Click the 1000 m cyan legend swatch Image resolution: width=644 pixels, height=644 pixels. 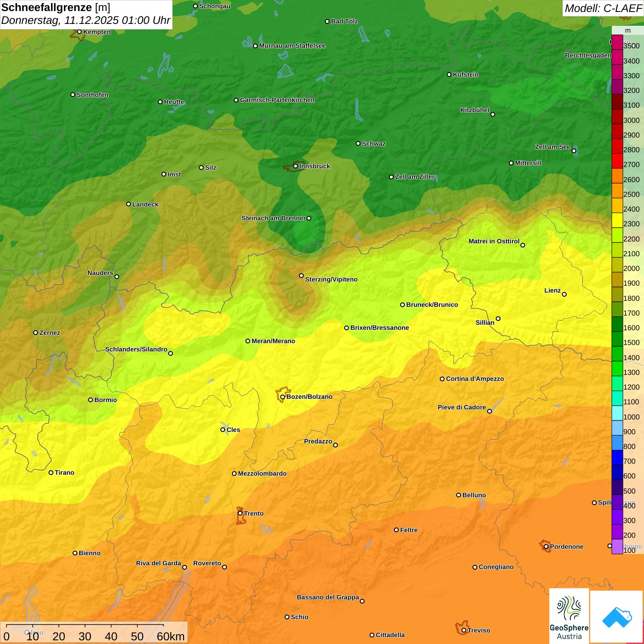point(617,413)
